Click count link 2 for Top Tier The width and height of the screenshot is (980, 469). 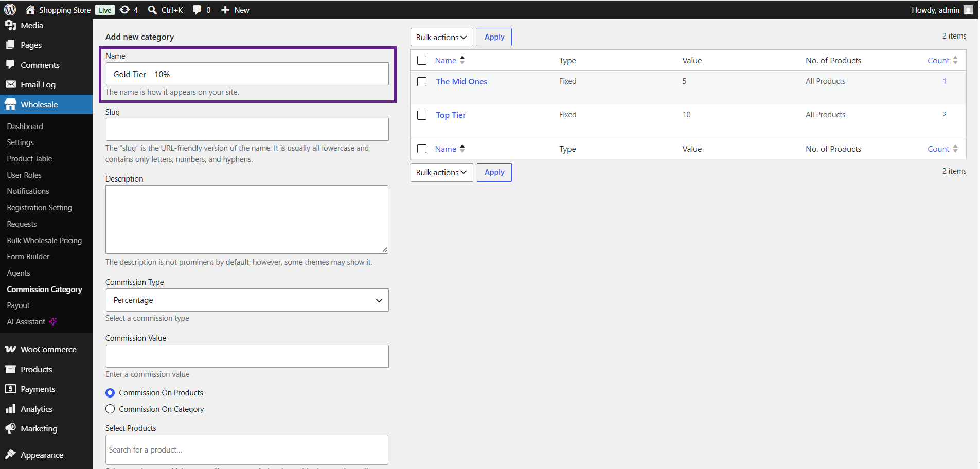(945, 115)
